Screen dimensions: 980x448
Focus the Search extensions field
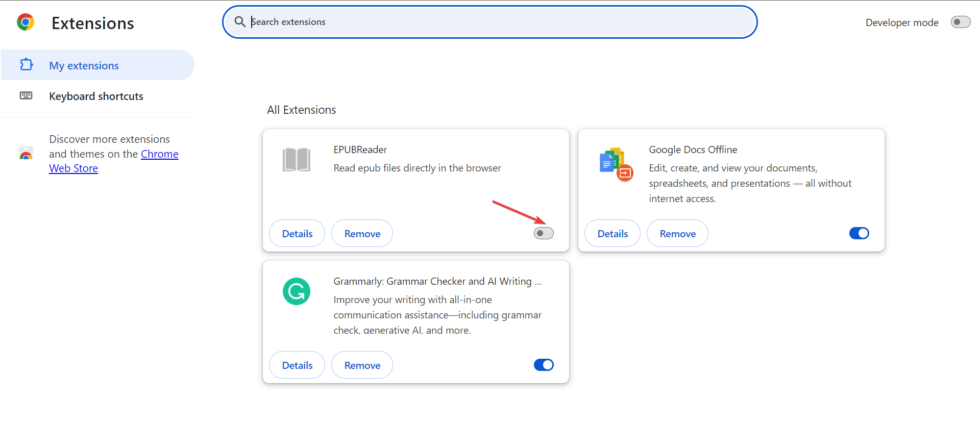[x=490, y=22]
